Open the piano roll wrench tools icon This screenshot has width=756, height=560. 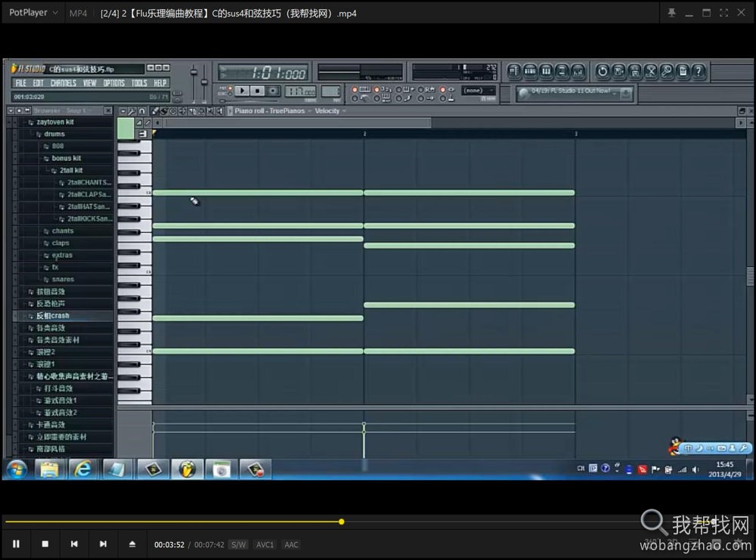(132, 111)
